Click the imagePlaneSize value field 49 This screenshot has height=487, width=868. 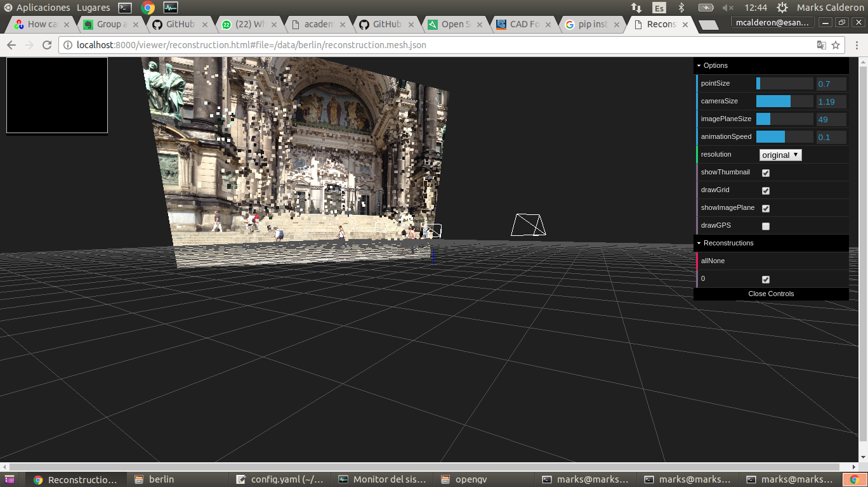coord(831,119)
